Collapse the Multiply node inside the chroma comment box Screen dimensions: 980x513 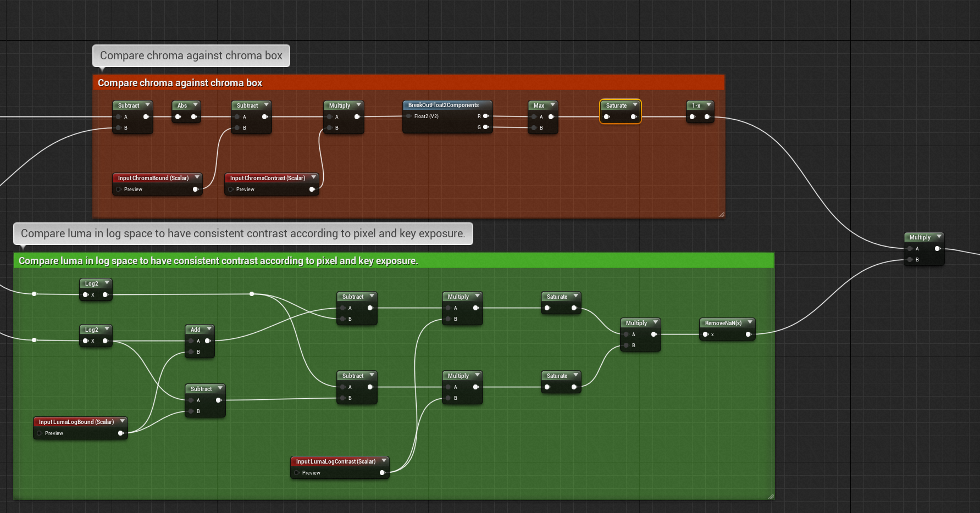tap(358, 104)
